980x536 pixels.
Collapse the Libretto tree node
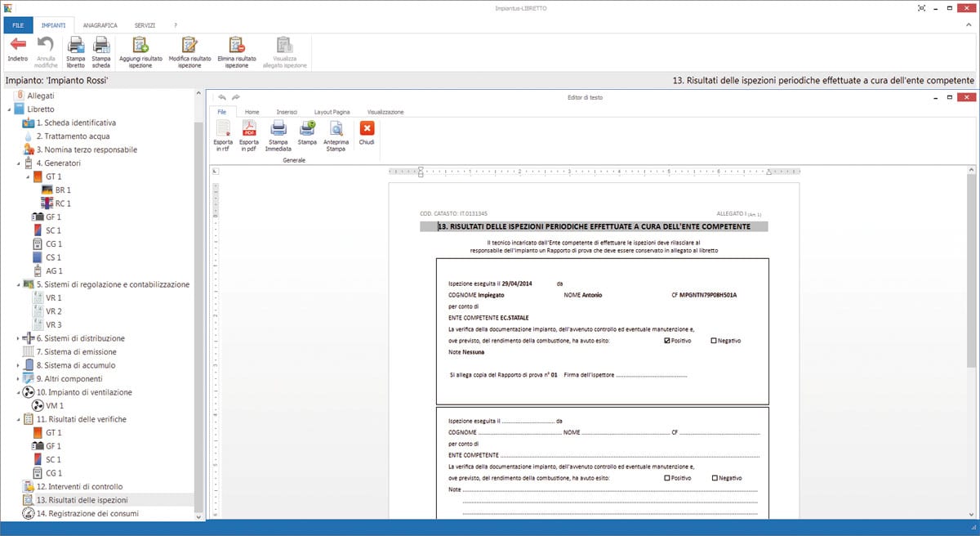pyautogui.click(x=9, y=109)
